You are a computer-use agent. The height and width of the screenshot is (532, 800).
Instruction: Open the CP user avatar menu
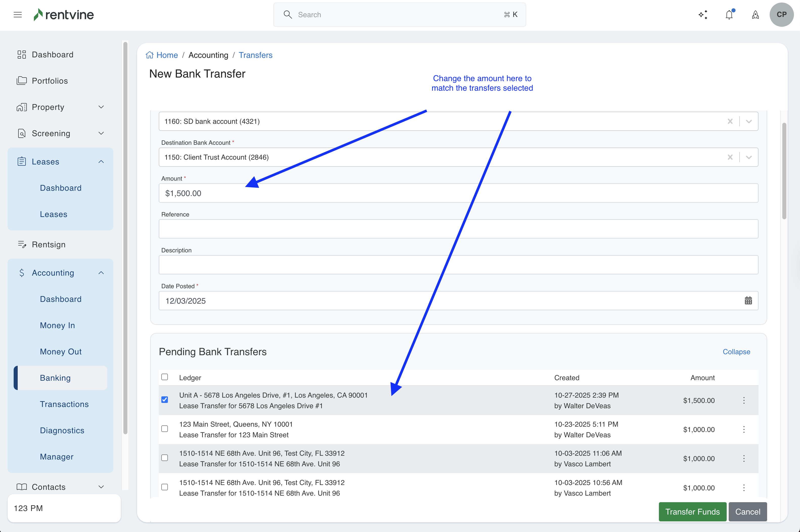(781, 15)
